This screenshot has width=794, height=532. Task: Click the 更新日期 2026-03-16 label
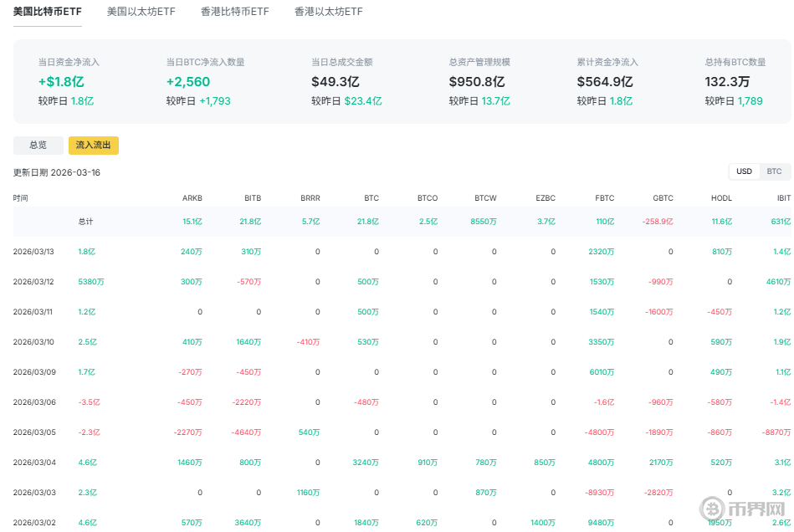(x=57, y=172)
